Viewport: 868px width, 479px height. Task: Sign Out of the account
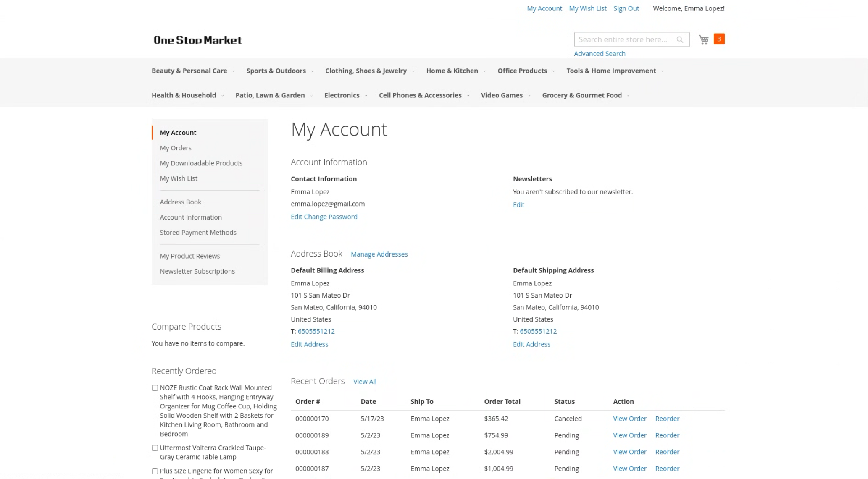click(x=626, y=8)
